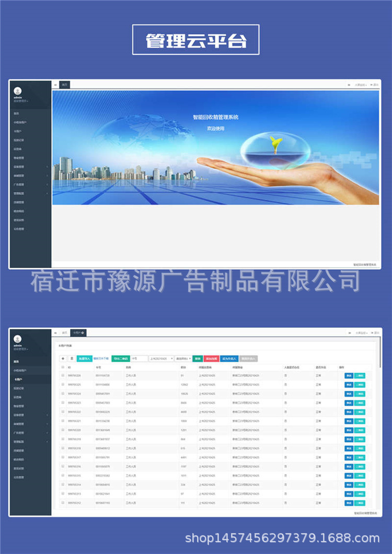This screenshot has height=554, width=392.
Task: Click 修改 edit button for row 999765326
Action: coord(349,376)
